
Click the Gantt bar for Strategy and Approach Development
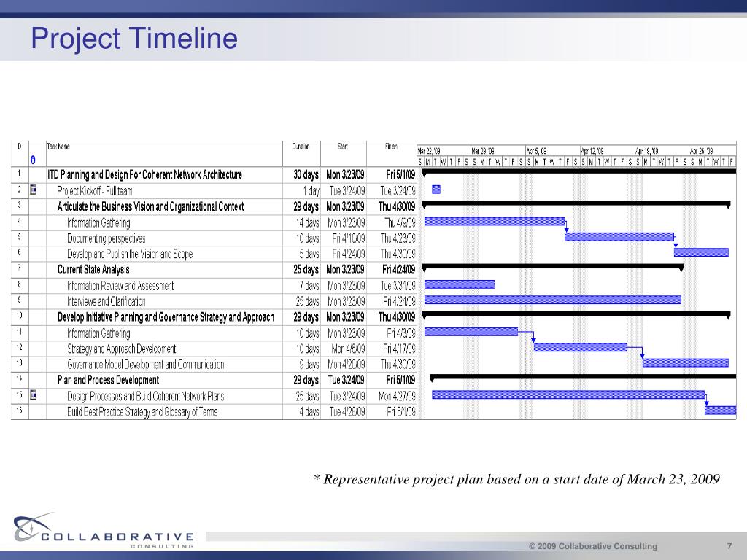coord(580,347)
